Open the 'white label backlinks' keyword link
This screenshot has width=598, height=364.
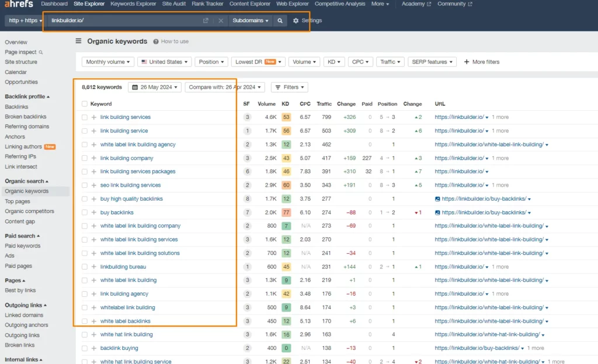tap(126, 321)
